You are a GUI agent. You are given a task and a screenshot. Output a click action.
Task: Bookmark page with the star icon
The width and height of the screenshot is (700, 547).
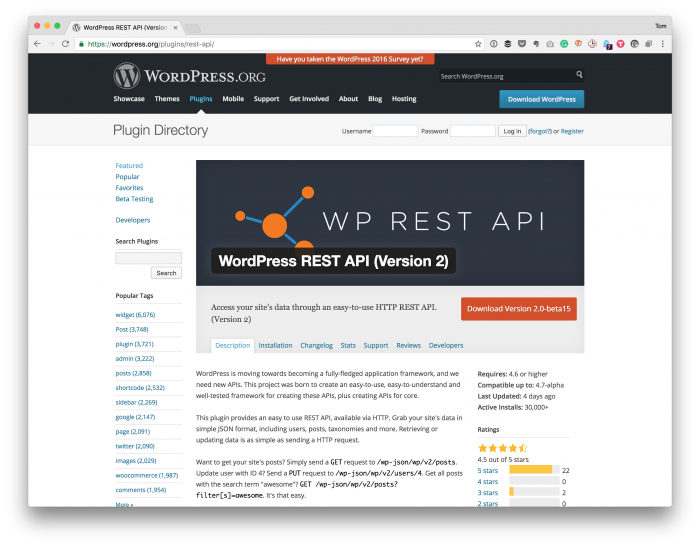[x=478, y=44]
